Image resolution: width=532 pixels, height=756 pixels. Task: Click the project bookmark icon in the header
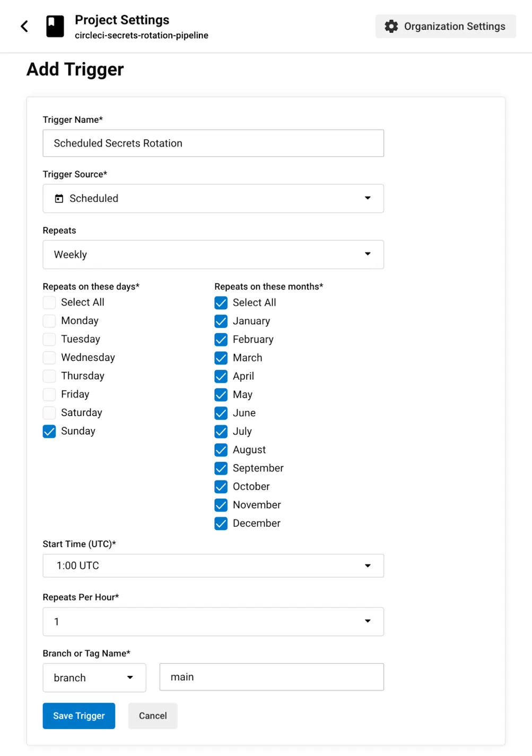[x=55, y=26]
